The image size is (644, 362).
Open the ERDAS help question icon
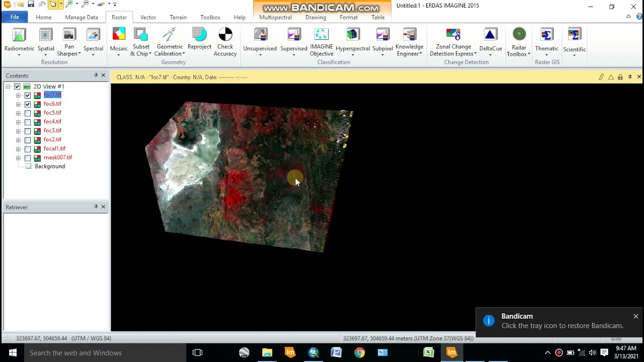[x=639, y=17]
